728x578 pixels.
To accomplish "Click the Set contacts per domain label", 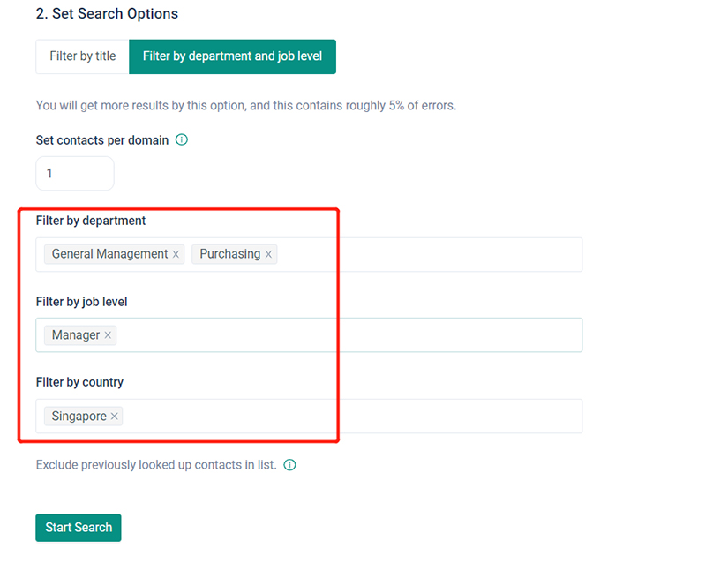I will coord(102,139).
